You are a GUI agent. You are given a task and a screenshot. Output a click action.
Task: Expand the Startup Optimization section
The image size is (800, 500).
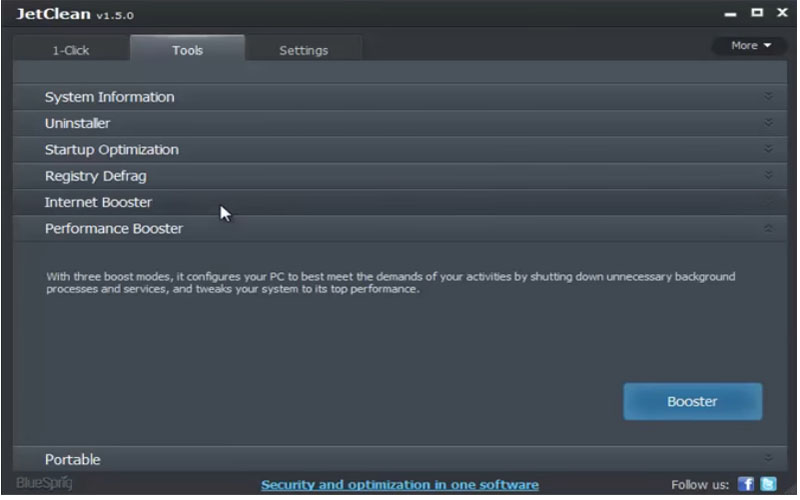tap(399, 149)
